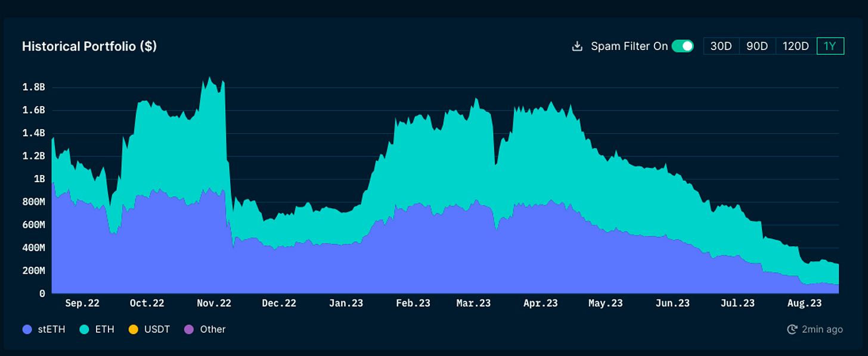Click the purple Other legend dot
Viewport: 868px width, 356px height.
(x=189, y=329)
